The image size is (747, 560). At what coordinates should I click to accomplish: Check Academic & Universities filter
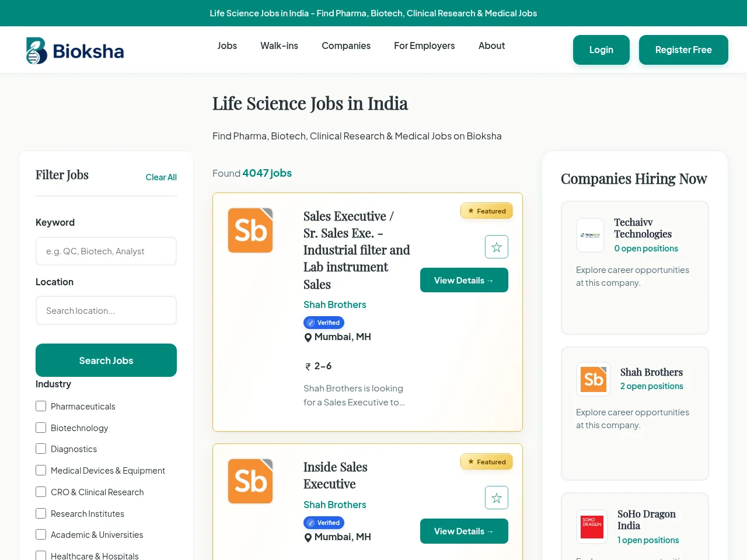point(41,534)
